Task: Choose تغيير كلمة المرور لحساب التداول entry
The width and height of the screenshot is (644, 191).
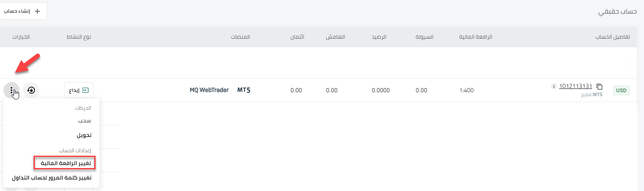Action: [52, 178]
